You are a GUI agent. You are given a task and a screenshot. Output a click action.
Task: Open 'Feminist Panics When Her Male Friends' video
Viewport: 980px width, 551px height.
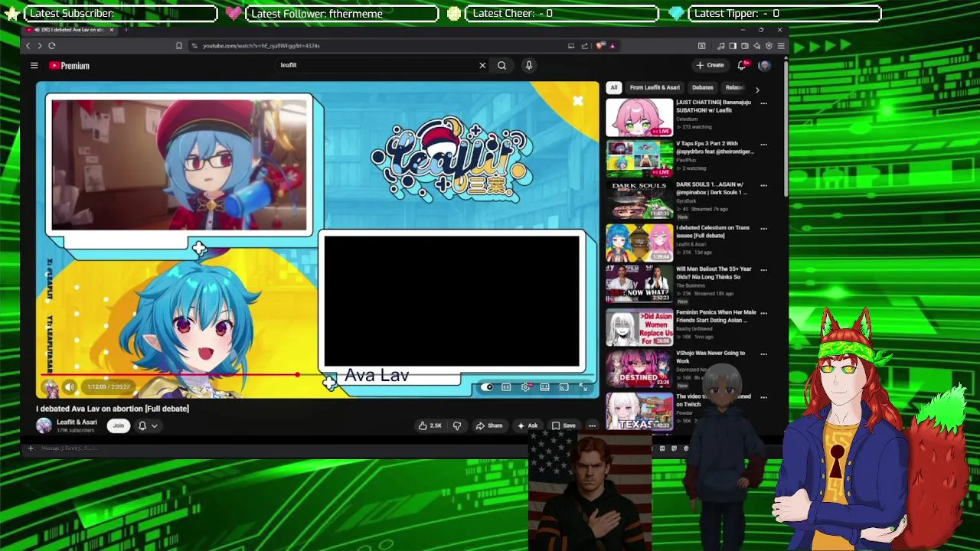point(716,315)
